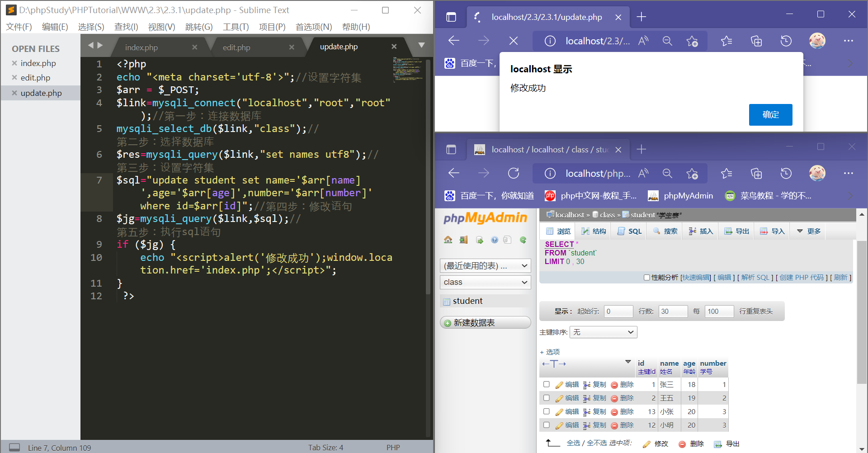Open history in the update.php browser toolbar
868x453 pixels.
pos(786,41)
